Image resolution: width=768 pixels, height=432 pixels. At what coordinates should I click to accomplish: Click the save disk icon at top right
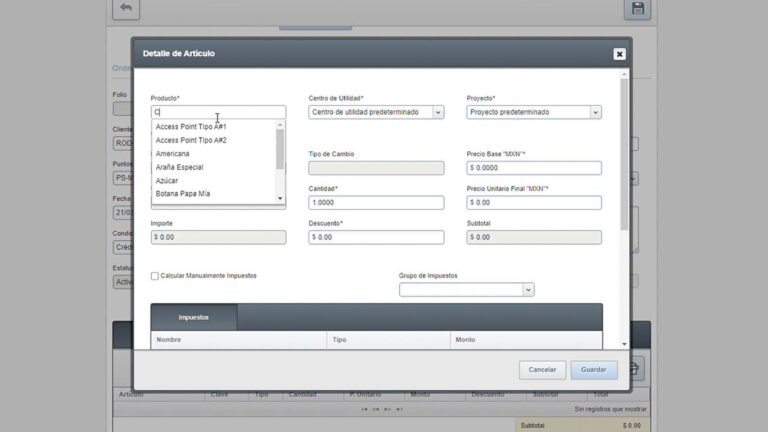[x=638, y=9]
